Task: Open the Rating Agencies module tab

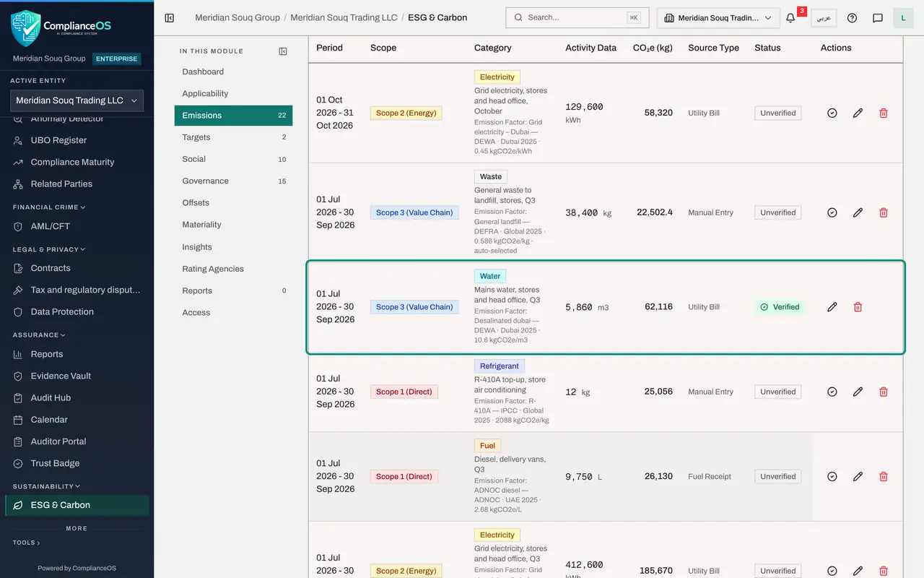Action: [233, 269]
